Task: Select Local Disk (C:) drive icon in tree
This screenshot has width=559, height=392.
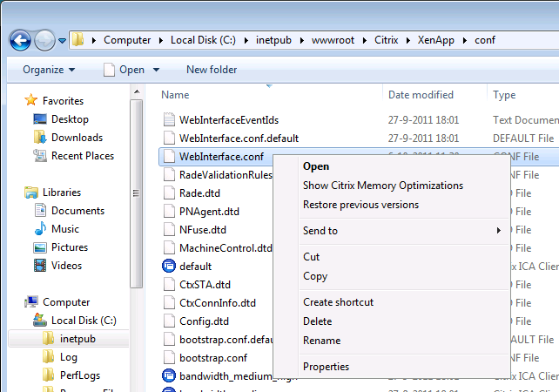Action: [40, 320]
